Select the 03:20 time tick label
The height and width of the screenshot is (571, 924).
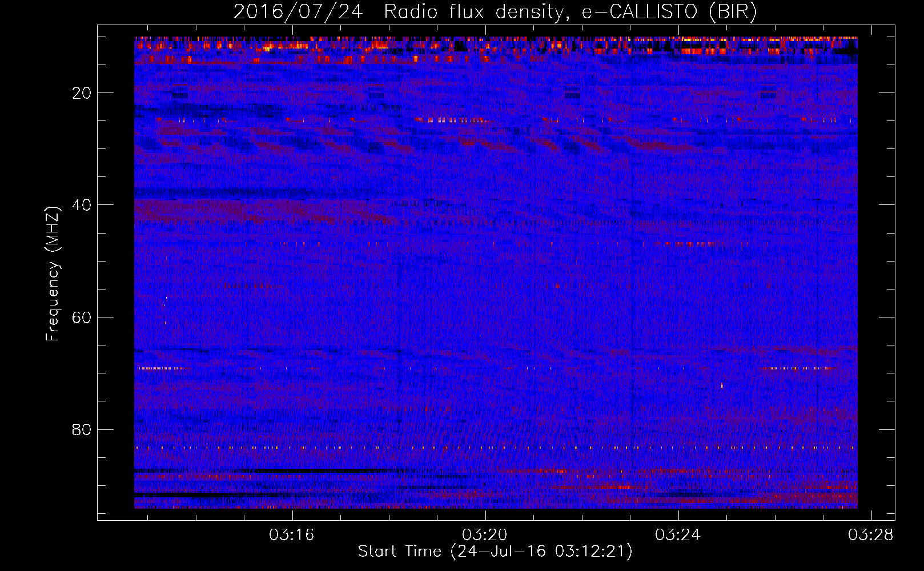click(485, 535)
